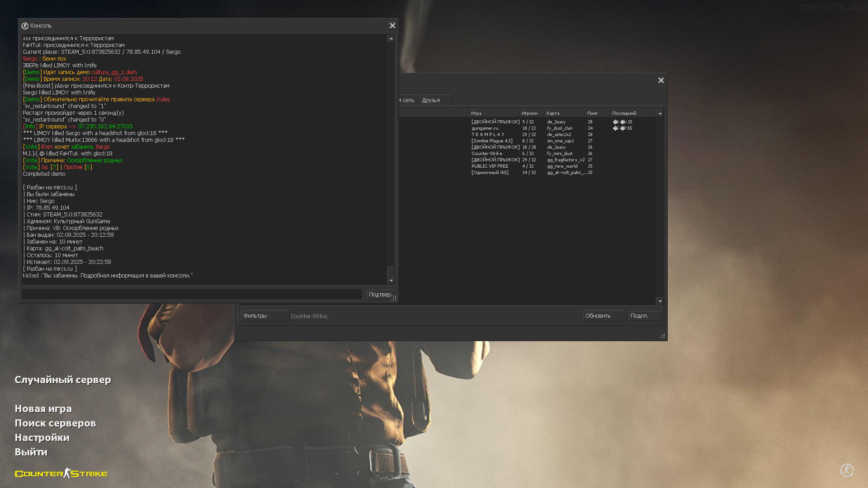Click the console window half-life icon
The image size is (868, 488).
point(25,26)
